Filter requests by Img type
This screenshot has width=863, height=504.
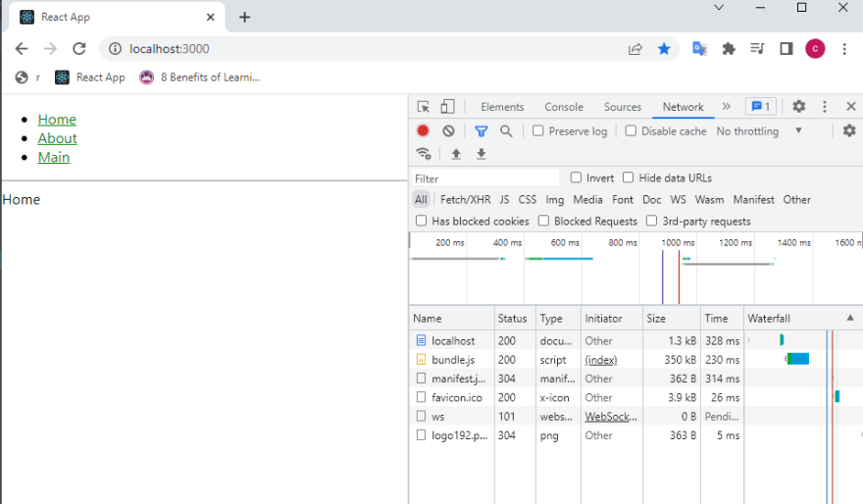coord(555,200)
